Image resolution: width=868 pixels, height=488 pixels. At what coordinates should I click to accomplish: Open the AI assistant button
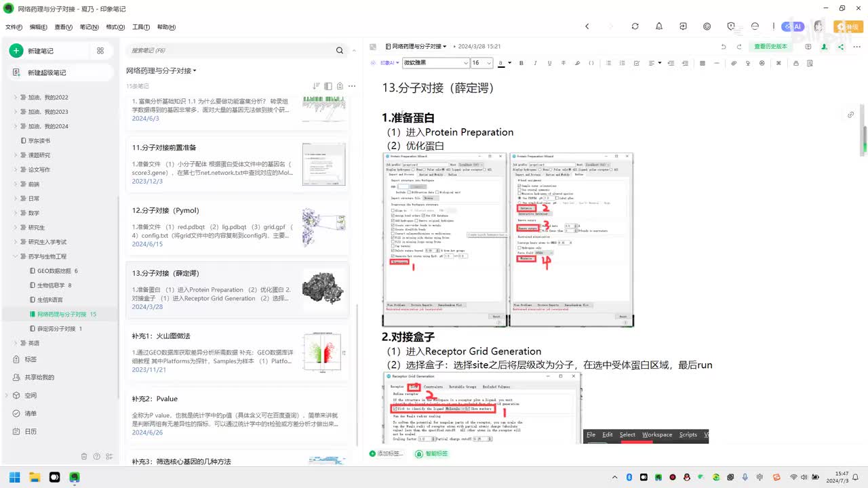point(792,26)
